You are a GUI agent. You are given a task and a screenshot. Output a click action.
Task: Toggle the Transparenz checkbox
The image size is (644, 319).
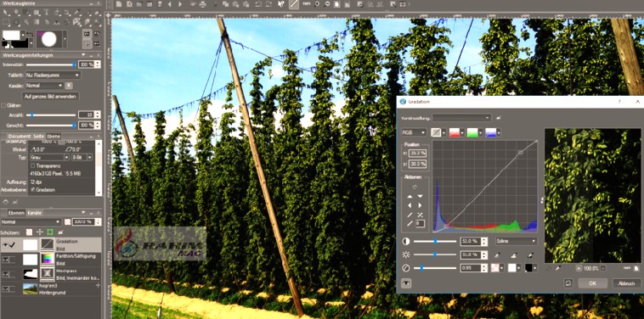coord(33,165)
